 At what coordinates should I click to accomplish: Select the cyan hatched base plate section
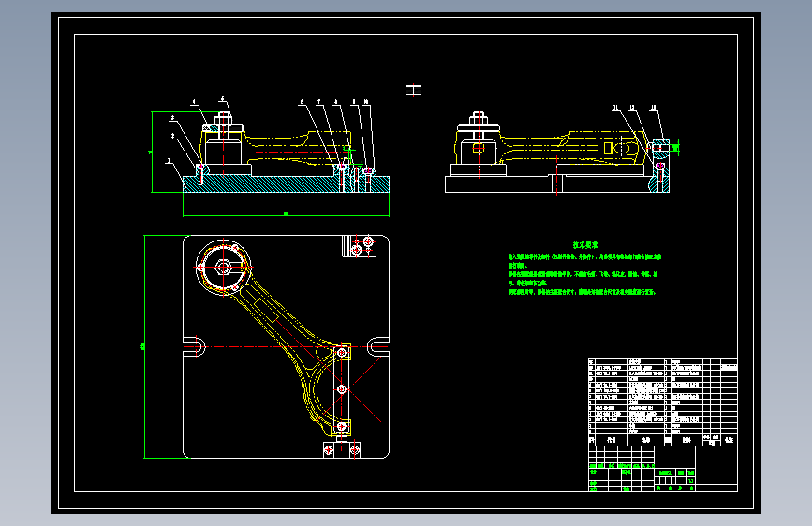coord(286,183)
